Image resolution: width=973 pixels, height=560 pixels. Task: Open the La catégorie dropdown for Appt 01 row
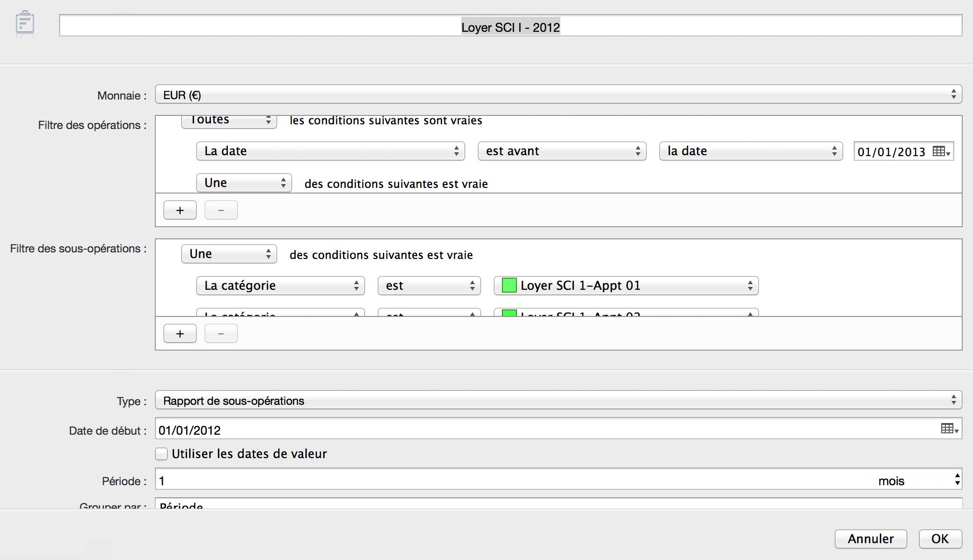(x=281, y=286)
